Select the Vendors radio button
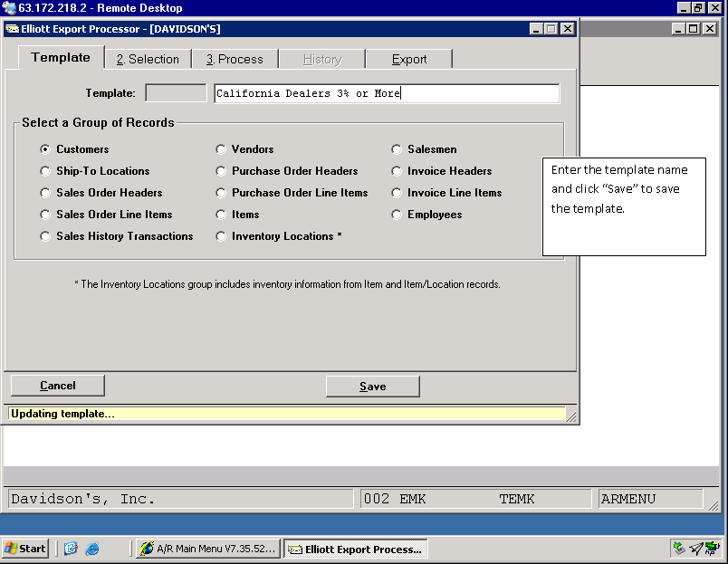This screenshot has height=564, width=728. (x=221, y=149)
